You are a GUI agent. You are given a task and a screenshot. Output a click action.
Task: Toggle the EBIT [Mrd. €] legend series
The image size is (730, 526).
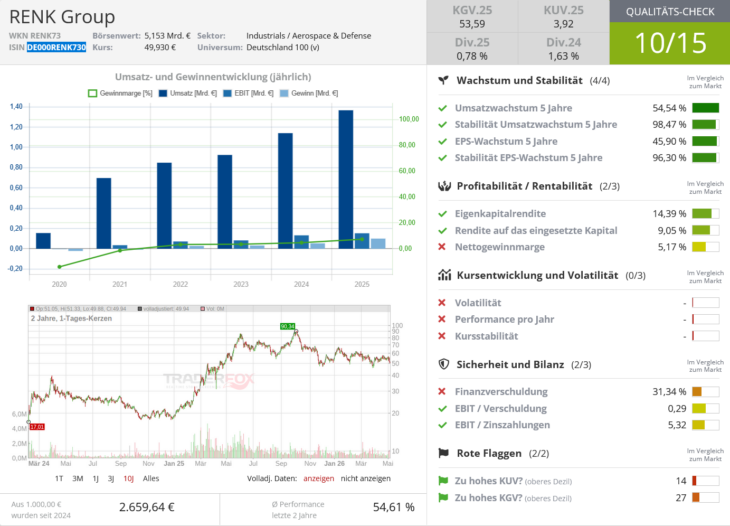tap(248, 93)
